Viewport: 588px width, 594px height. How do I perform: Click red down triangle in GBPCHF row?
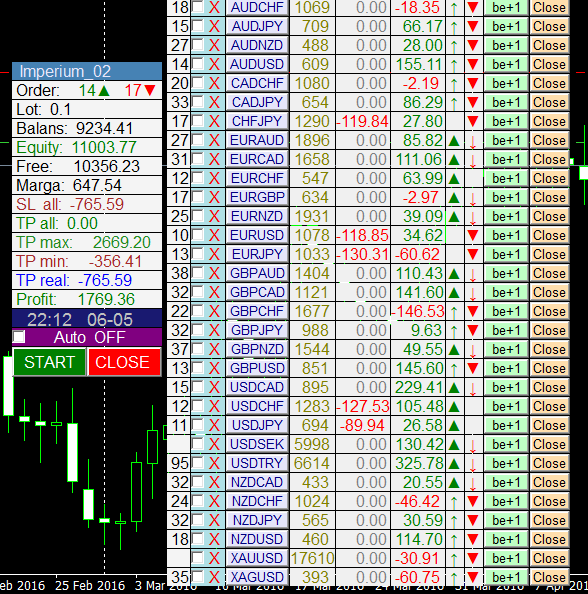coord(472,311)
